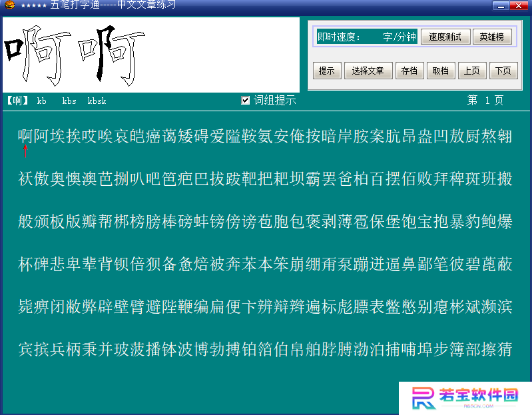Click character 宾 at start of sixth line
The image size is (532, 415).
pyautogui.click(x=26, y=349)
